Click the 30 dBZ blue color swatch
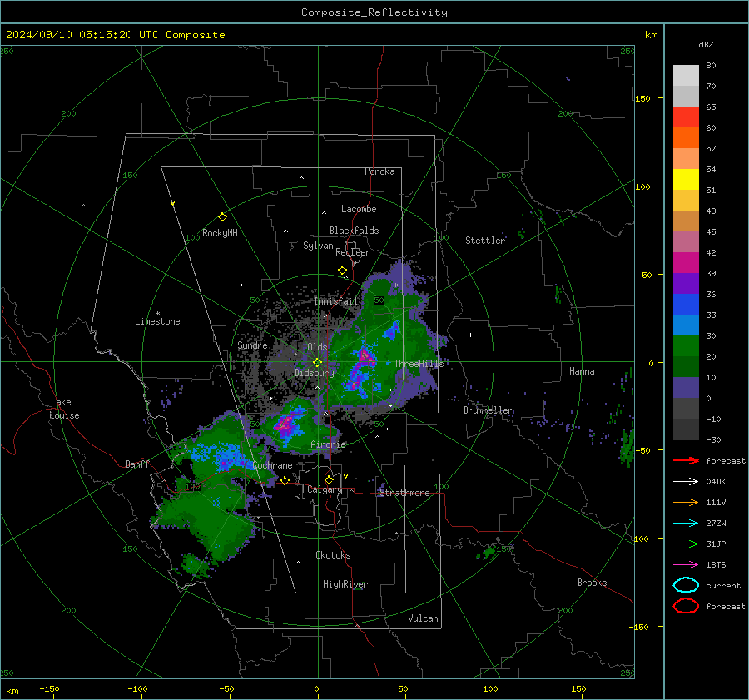The height and width of the screenshot is (700, 749). tap(686, 325)
